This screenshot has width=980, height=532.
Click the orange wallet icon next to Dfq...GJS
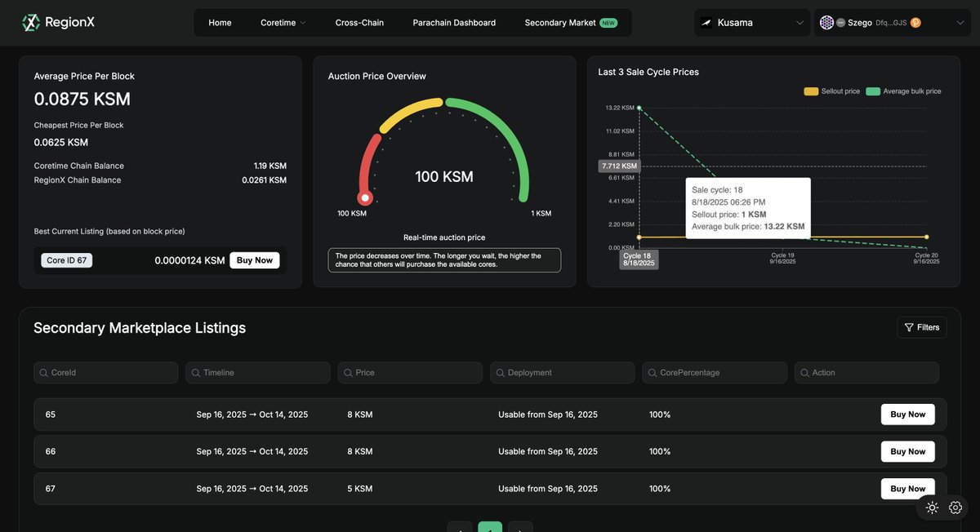click(x=915, y=23)
